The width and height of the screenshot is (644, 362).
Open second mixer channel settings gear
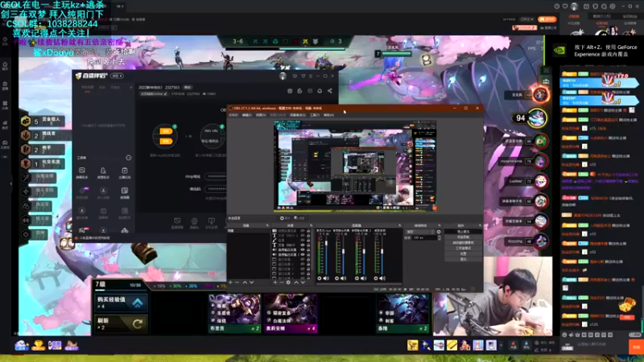[x=336, y=278]
